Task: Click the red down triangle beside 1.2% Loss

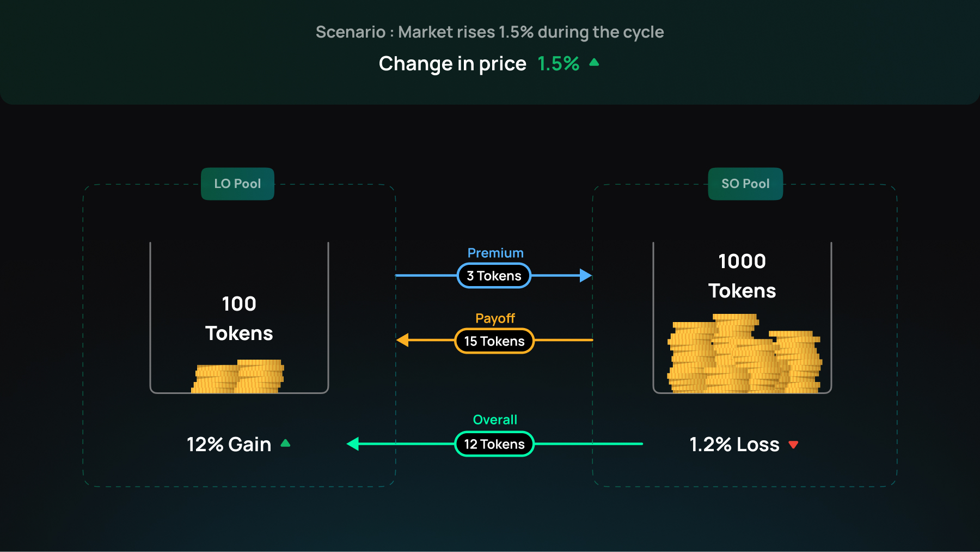Action: (793, 445)
